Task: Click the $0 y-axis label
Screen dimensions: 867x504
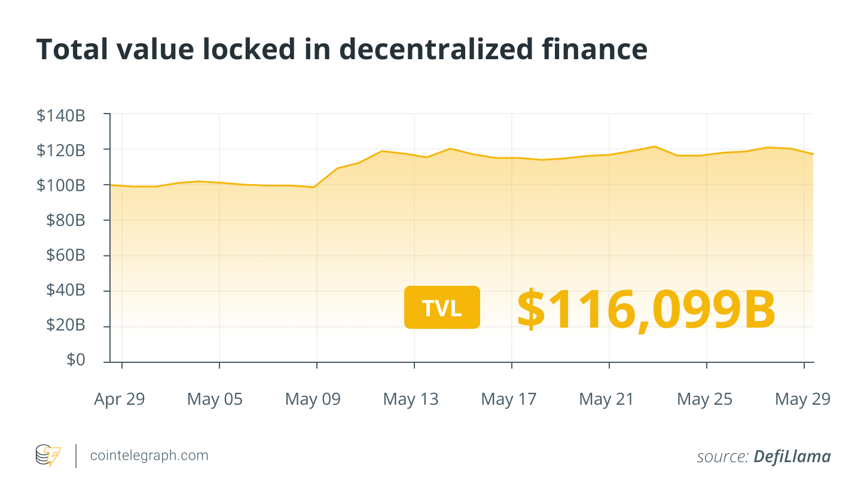Action: [76, 360]
